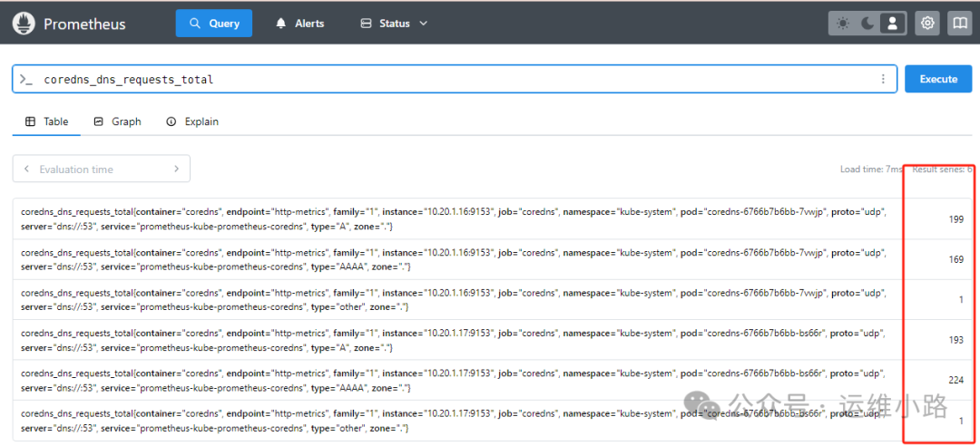Click the search icon in the Query button
Image resolution: width=980 pixels, height=446 pixels.
(195, 24)
